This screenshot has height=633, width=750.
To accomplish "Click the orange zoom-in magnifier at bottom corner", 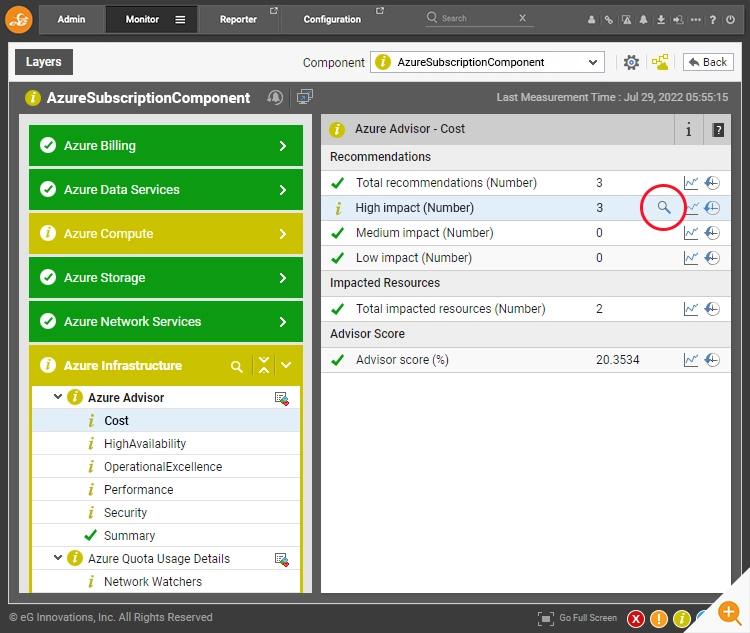I will [730, 613].
